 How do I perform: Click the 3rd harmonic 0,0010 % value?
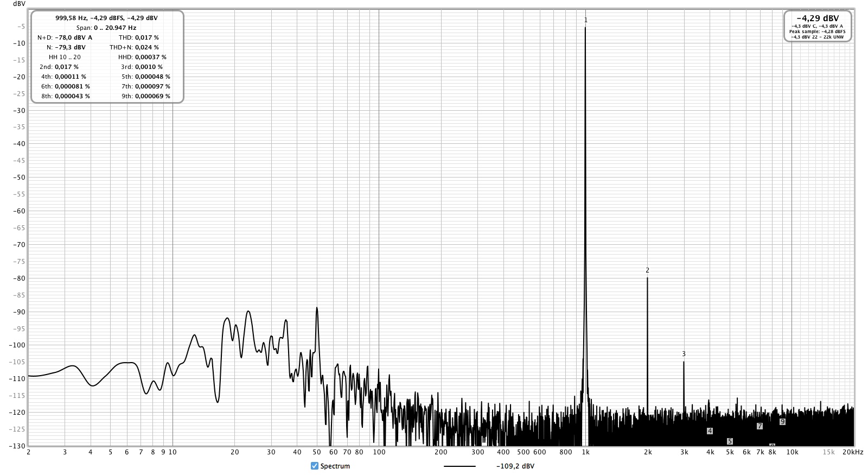[149, 67]
